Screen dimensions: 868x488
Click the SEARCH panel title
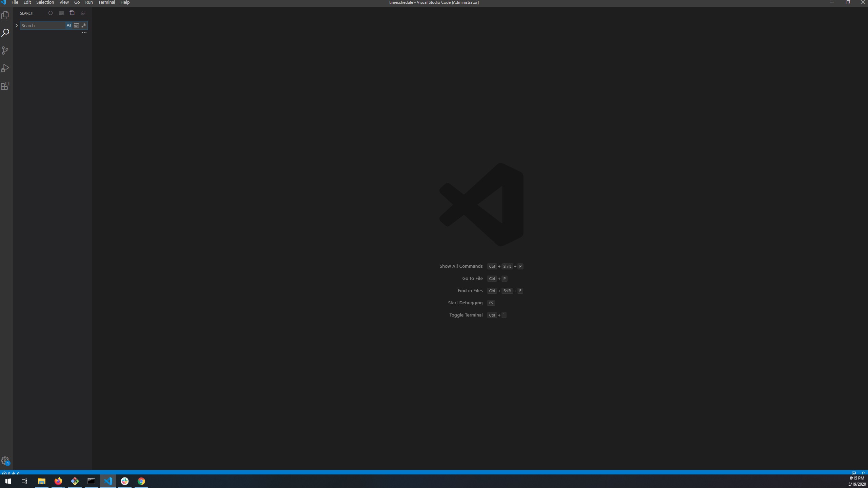pos(27,13)
